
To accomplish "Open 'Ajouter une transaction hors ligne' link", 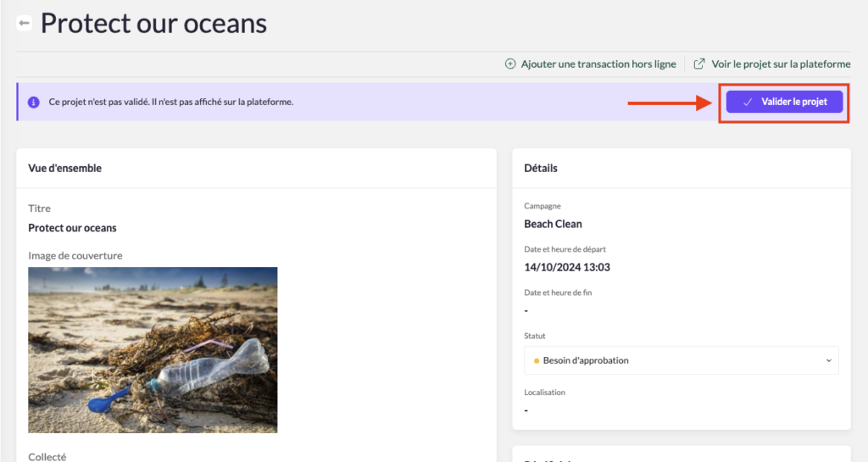I will pyautogui.click(x=598, y=64).
